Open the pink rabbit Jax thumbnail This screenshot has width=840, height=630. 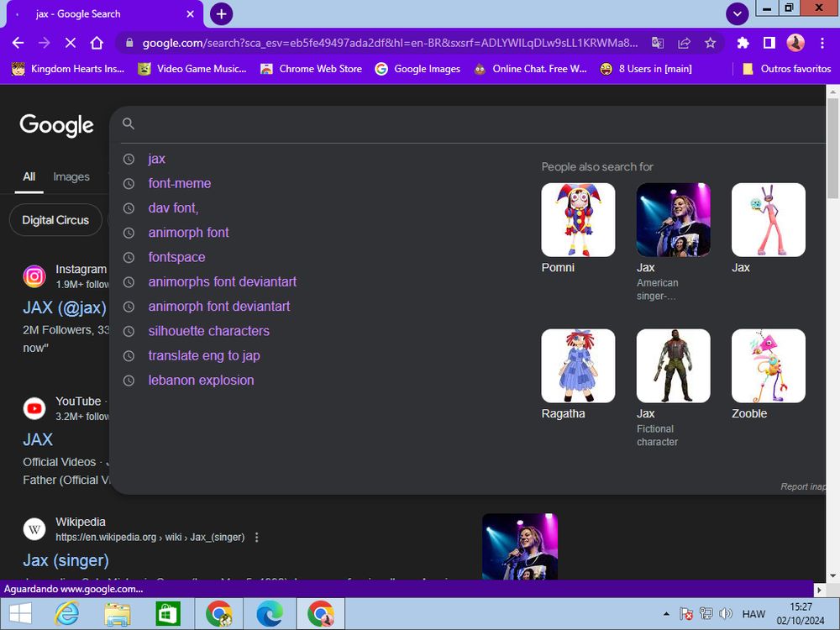[x=769, y=219]
